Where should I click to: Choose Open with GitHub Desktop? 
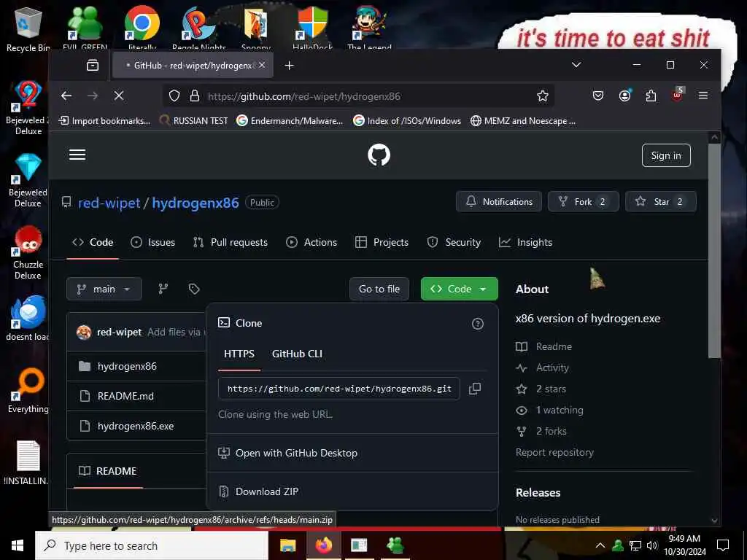pyautogui.click(x=296, y=453)
